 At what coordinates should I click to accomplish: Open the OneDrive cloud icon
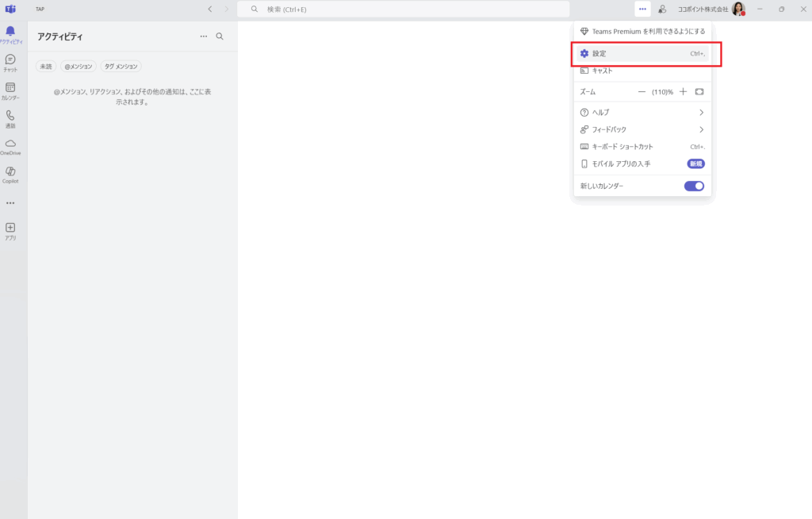point(10,144)
